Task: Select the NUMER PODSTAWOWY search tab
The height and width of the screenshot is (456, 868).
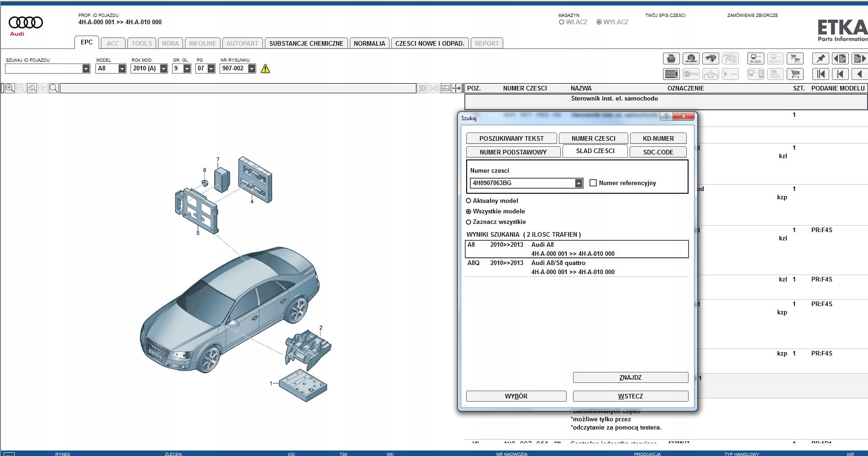Action: 513,152
